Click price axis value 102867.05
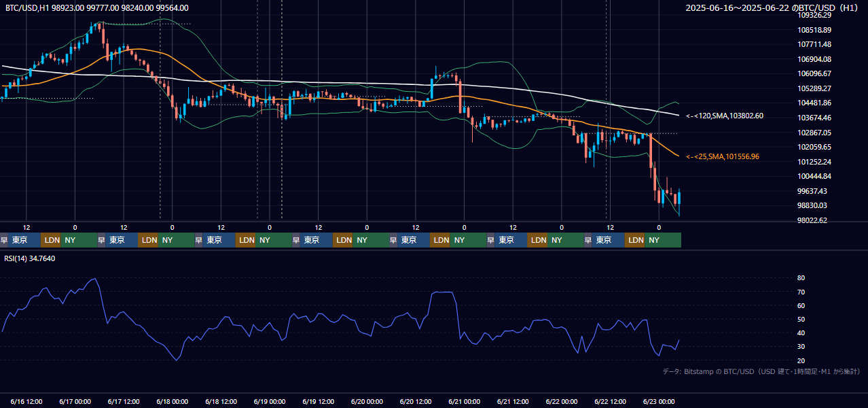 [x=815, y=133]
